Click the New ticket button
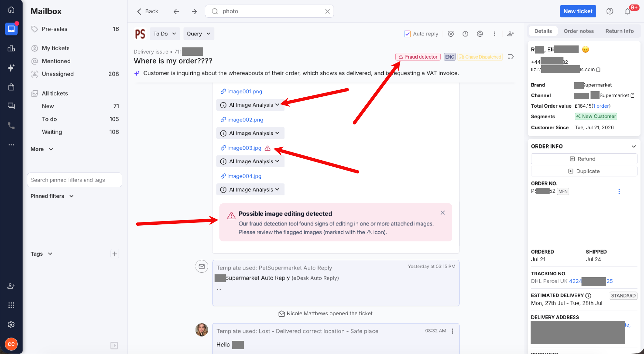 [x=578, y=11]
